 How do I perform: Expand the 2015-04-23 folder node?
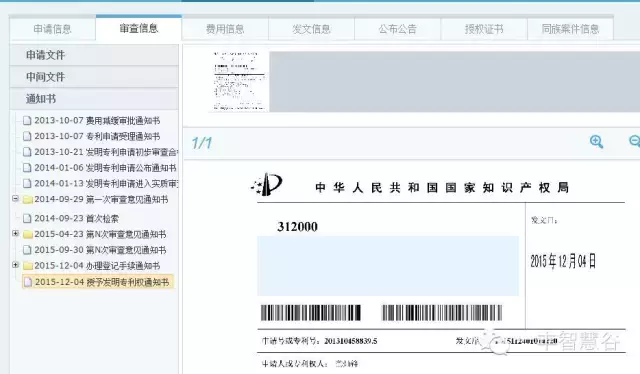click(16, 233)
